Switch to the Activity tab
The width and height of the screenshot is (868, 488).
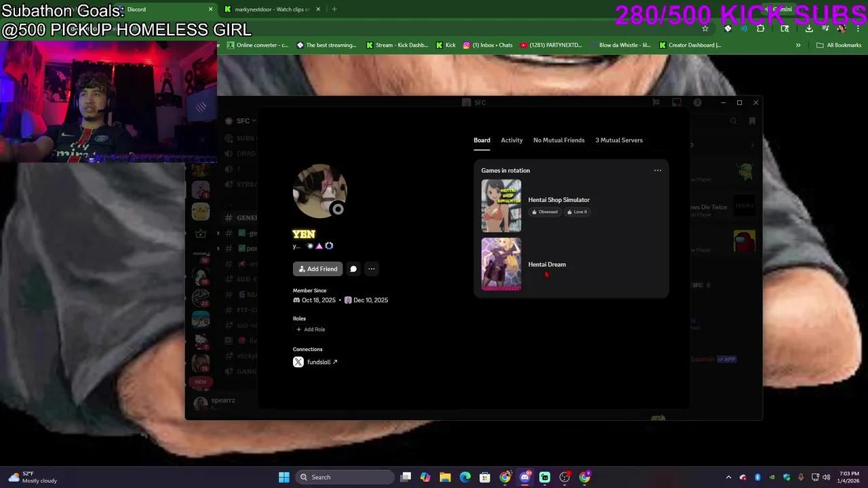(x=511, y=140)
